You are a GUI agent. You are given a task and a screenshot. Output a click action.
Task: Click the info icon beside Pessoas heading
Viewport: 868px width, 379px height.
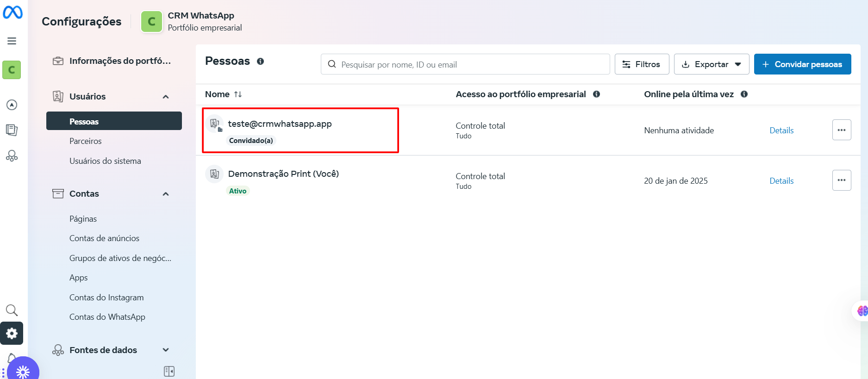coord(261,62)
